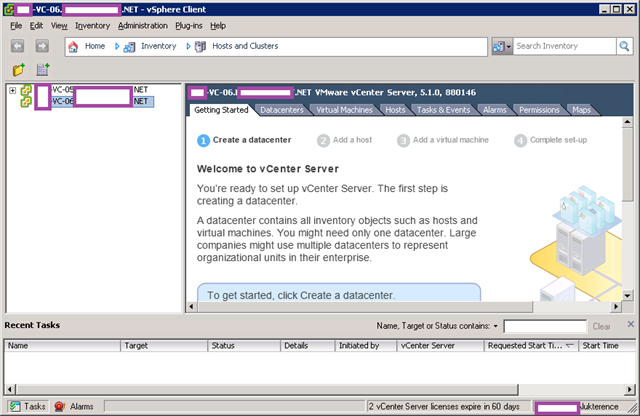
Task: Click the Recent Tasks horizontal scrollbar thumb
Action: tap(267, 389)
